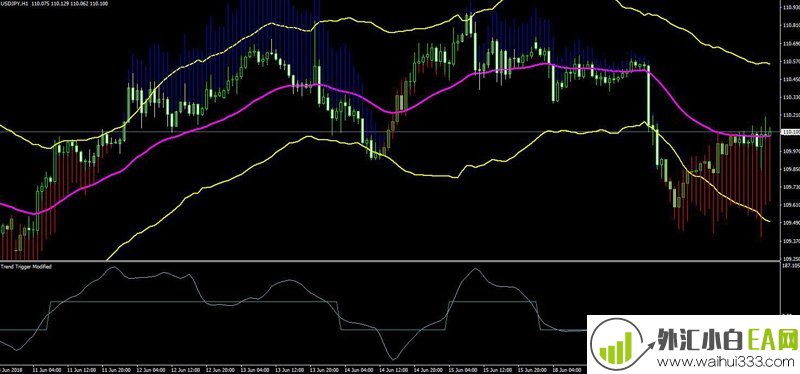The height and width of the screenshot is (374, 800).
Task: Select the 15 Jun 04:00 time label
Action: tap(463, 369)
